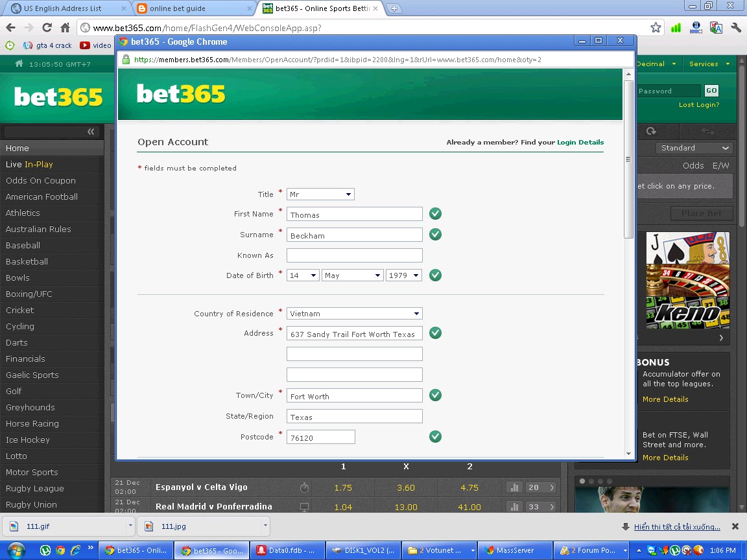The image size is (747, 560).
Task: Open the birth day dropdown showing 14
Action: [x=303, y=275]
